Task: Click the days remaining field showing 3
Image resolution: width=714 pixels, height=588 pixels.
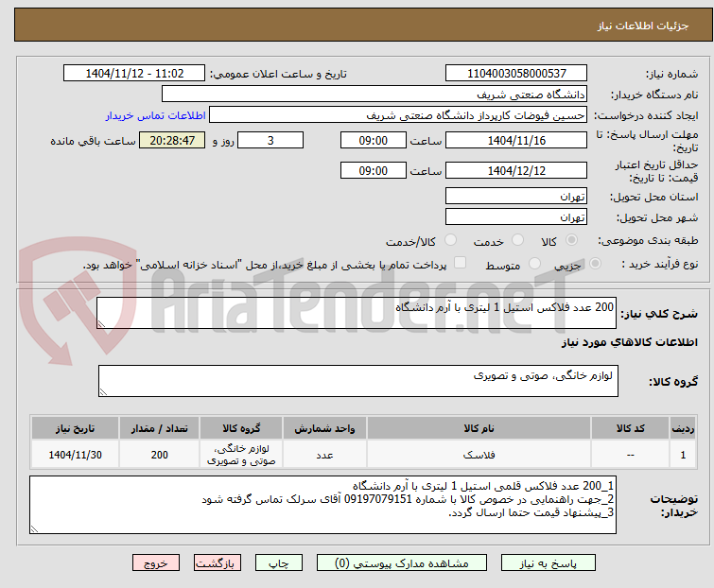Action: click(x=270, y=140)
